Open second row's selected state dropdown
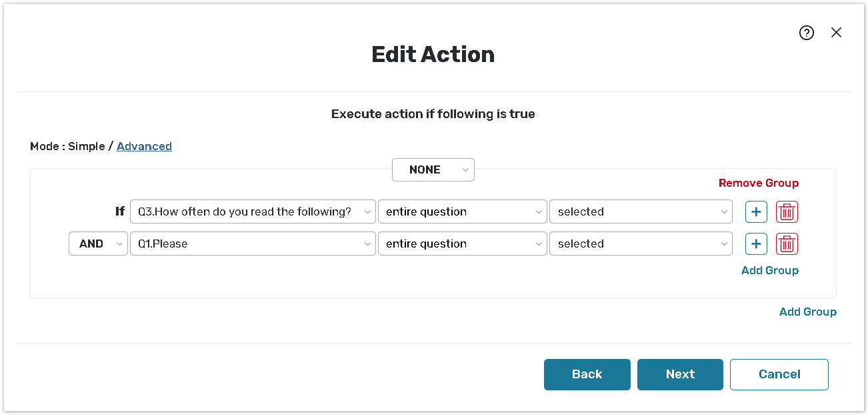Screen dimensions: 868x415 [640, 244]
